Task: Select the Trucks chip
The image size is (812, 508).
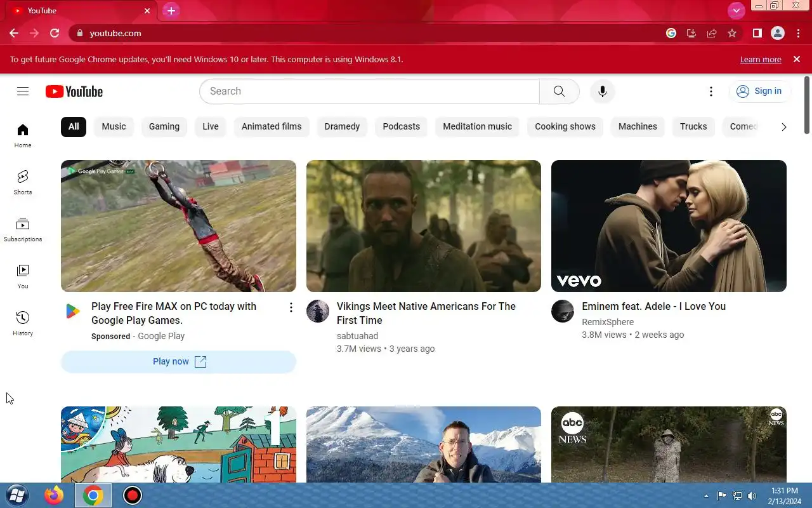Action: point(693,126)
